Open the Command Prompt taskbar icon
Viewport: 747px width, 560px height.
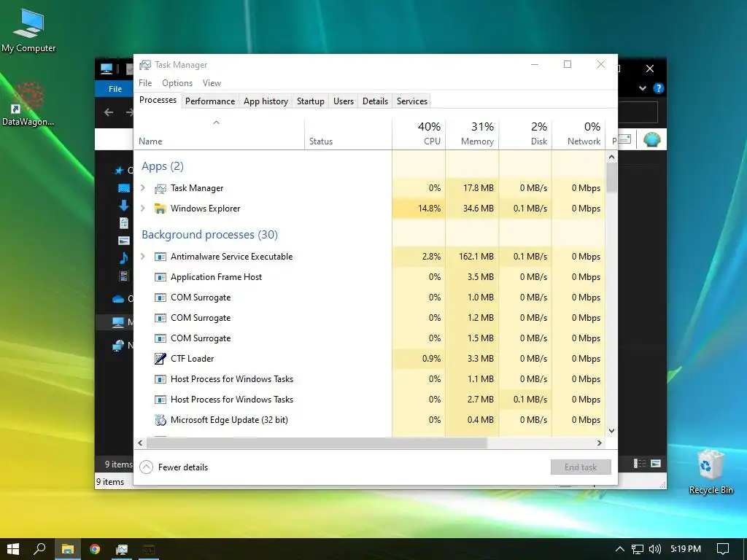(x=149, y=549)
